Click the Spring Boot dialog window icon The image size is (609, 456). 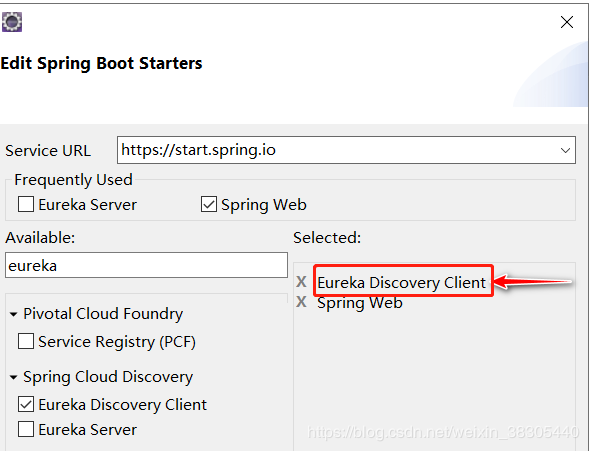[12, 21]
